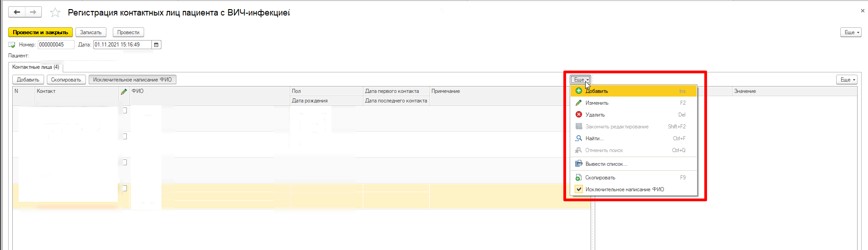Click the forward navigation arrow
The height and width of the screenshot is (250, 868).
(x=33, y=12)
